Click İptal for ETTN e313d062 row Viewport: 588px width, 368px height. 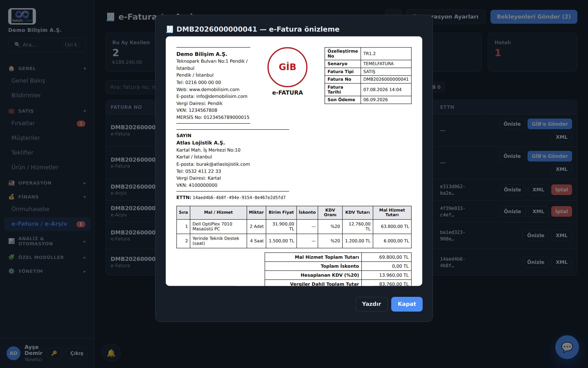coord(562,190)
